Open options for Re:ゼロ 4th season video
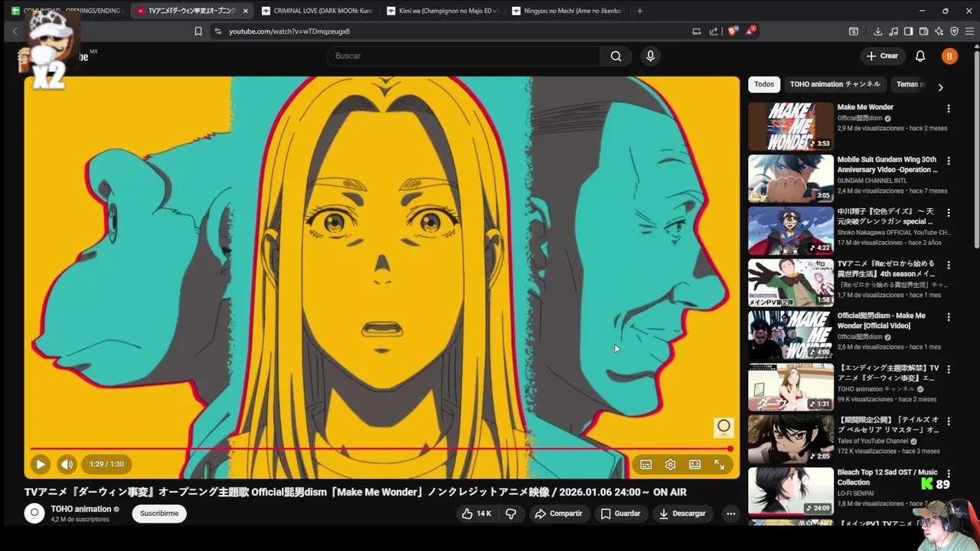 tap(949, 265)
